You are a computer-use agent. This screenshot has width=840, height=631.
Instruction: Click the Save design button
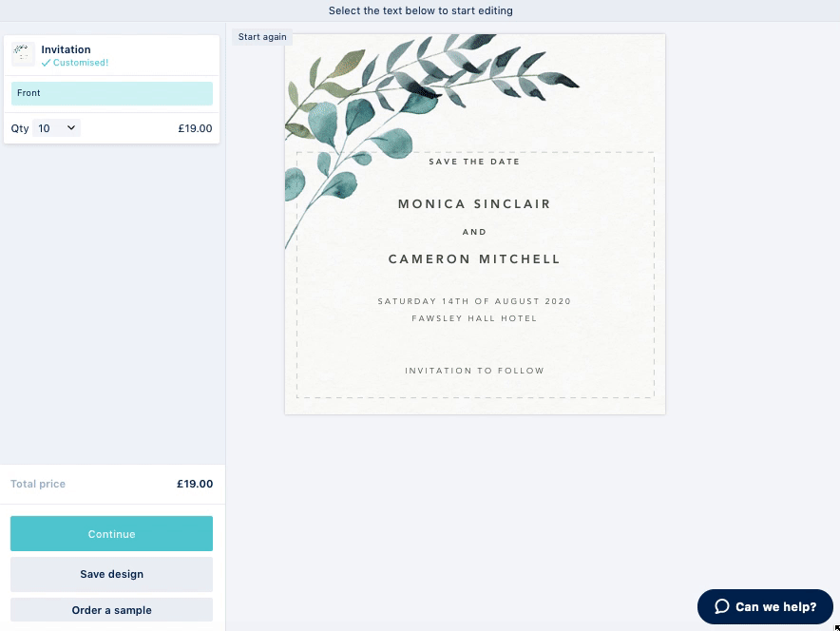point(111,574)
